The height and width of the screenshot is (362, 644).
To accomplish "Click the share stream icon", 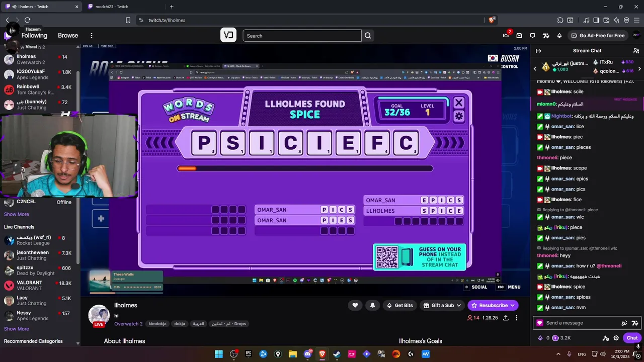I will click(x=506, y=318).
